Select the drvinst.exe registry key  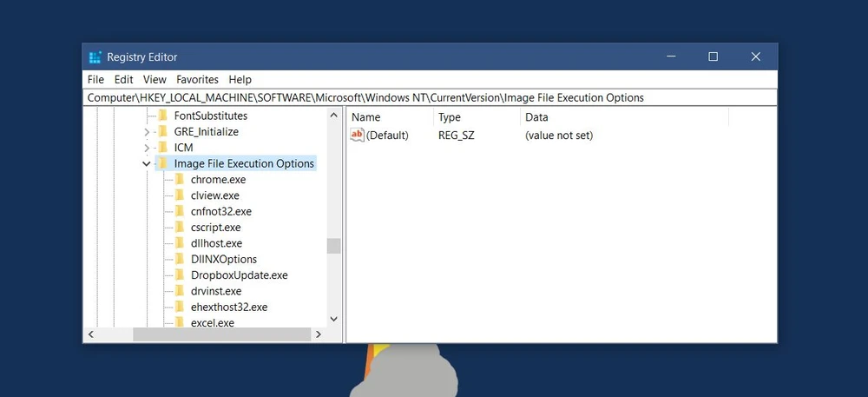click(216, 291)
